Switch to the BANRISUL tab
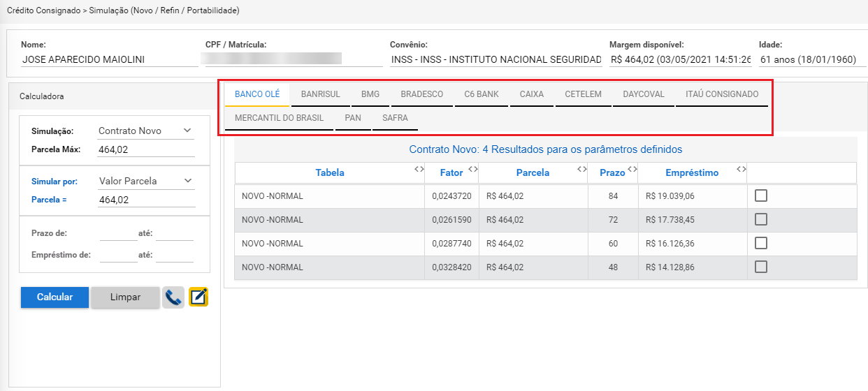The width and height of the screenshot is (868, 391). pyautogui.click(x=321, y=94)
